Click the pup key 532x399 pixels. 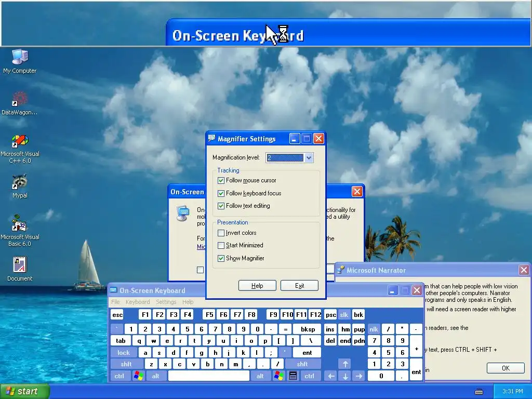[x=359, y=329]
